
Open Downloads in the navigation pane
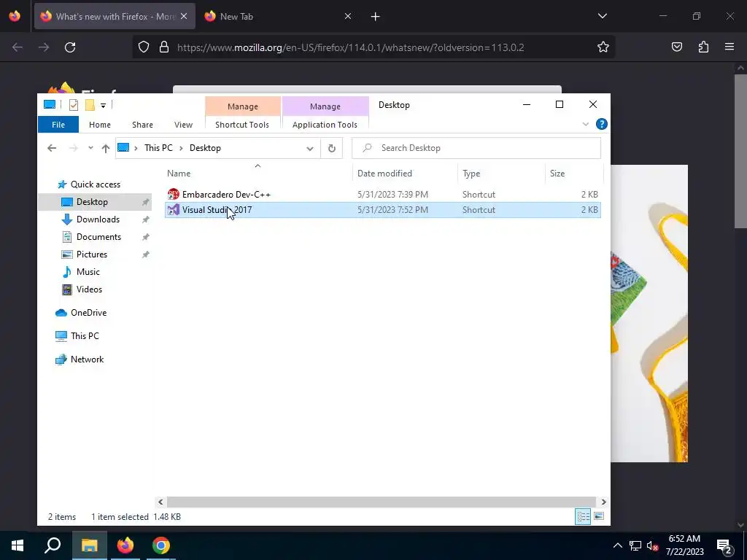98,219
